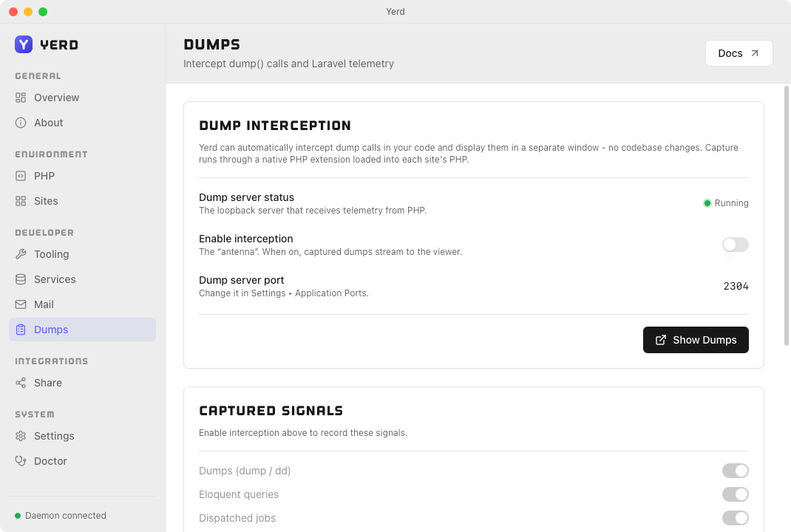Click the Dump server port label
Screen dimensions: 791x532
(241, 280)
